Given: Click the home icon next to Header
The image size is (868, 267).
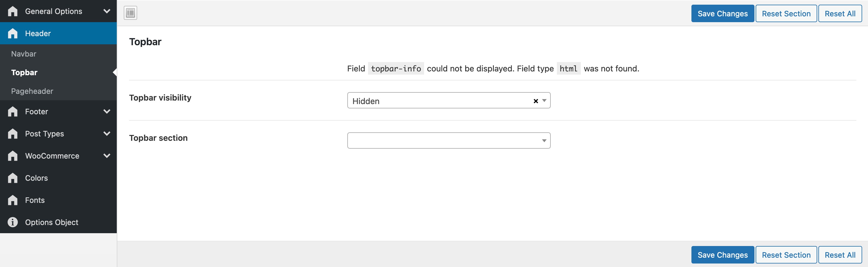Looking at the screenshot, I should (13, 33).
